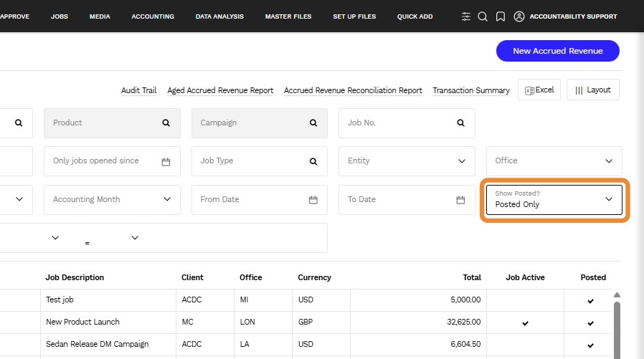644x359 pixels.
Task: Open the MEDIA menu
Action: pyautogui.click(x=100, y=16)
